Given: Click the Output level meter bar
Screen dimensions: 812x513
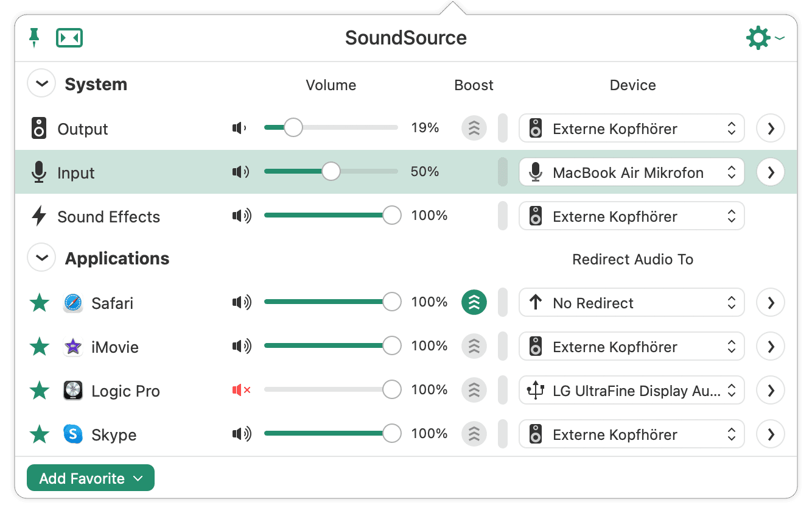Looking at the screenshot, I should tap(503, 129).
